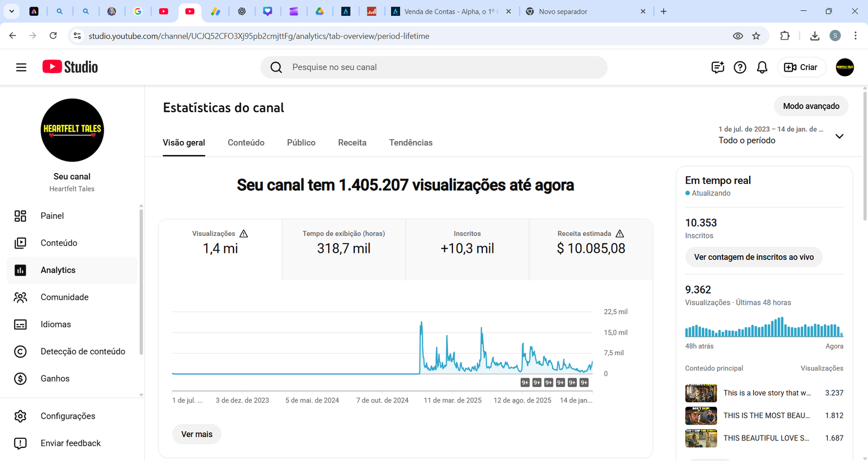Open the Help question mark icon
The width and height of the screenshot is (868, 461).
(x=740, y=67)
